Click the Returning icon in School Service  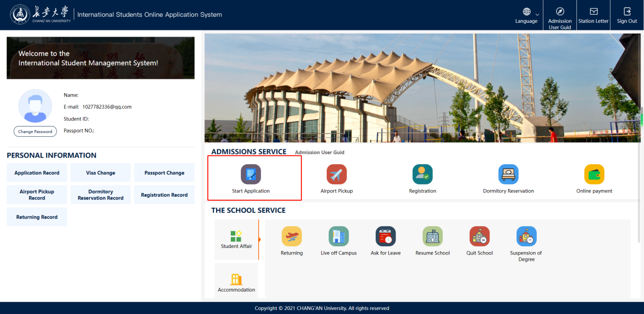[x=292, y=237]
